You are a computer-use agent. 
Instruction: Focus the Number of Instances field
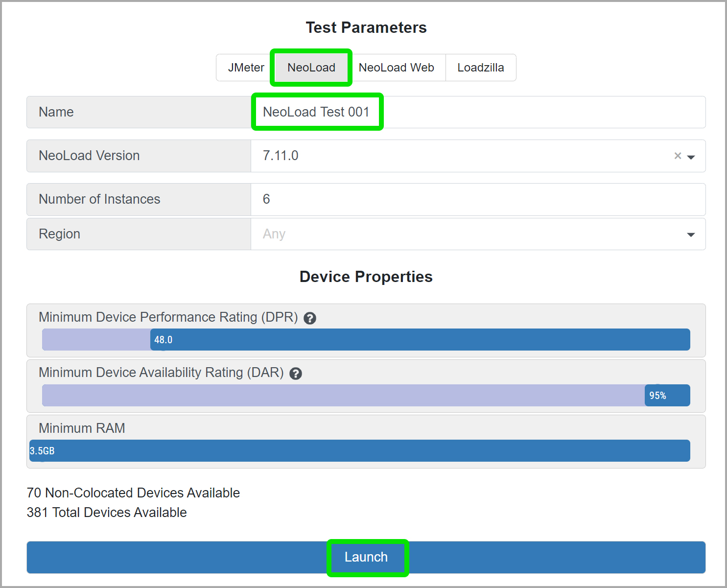478,199
